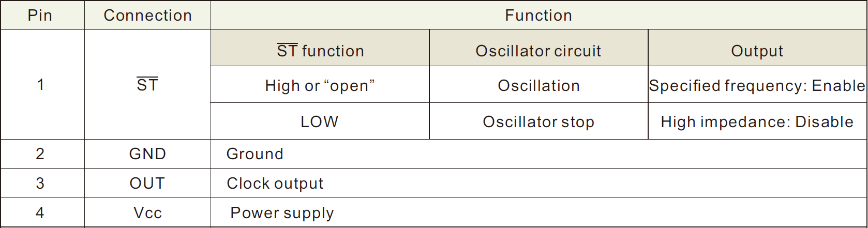Select the ST connection cell
The height and width of the screenshot is (228, 868).
tap(147, 84)
